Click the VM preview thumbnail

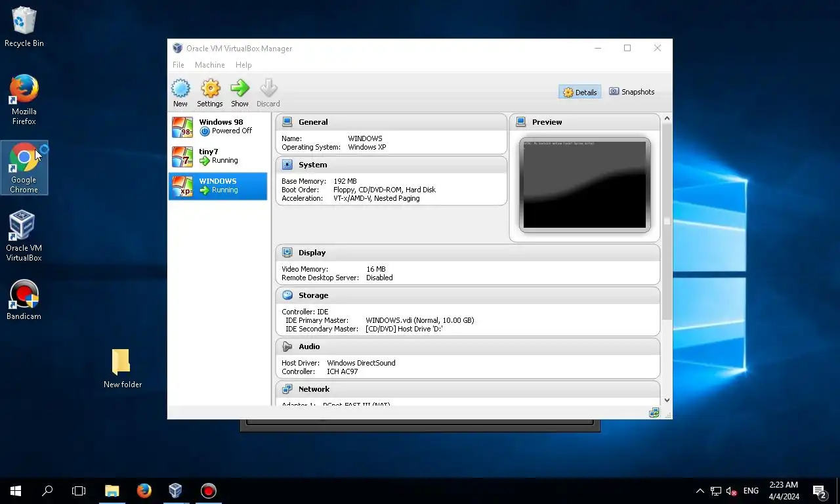tap(585, 184)
